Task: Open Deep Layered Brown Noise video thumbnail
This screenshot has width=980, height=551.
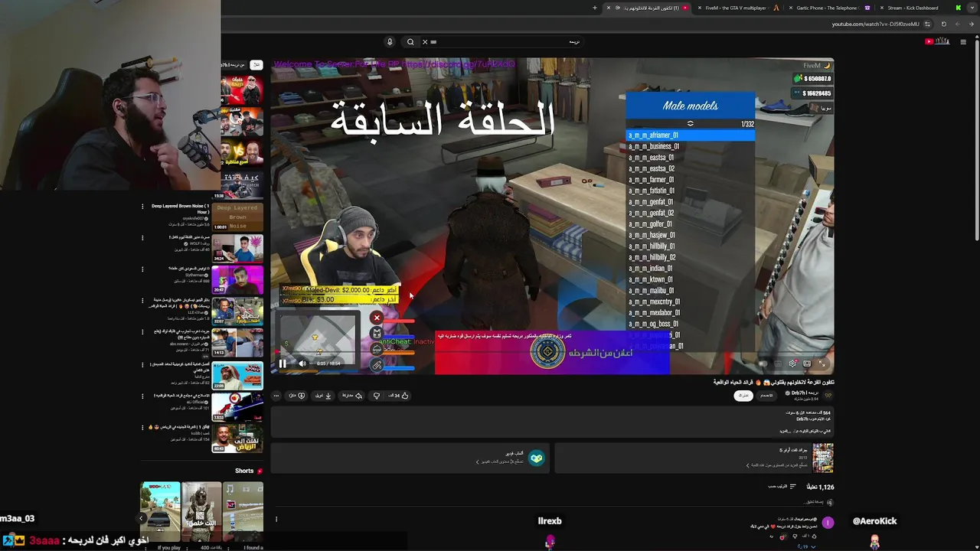Action: point(237,217)
